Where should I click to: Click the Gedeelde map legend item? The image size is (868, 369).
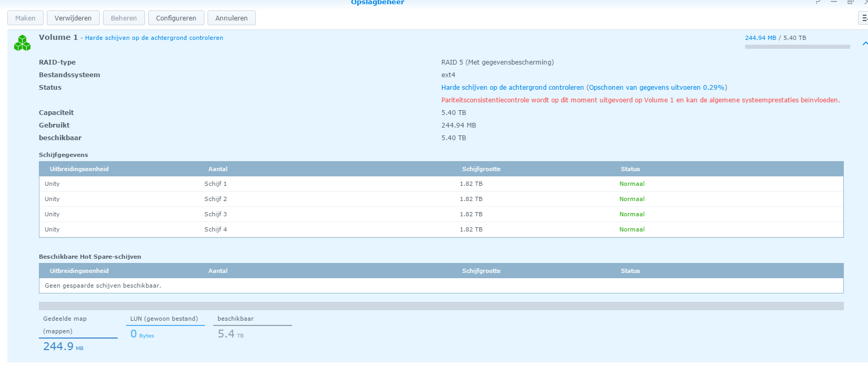click(65, 325)
